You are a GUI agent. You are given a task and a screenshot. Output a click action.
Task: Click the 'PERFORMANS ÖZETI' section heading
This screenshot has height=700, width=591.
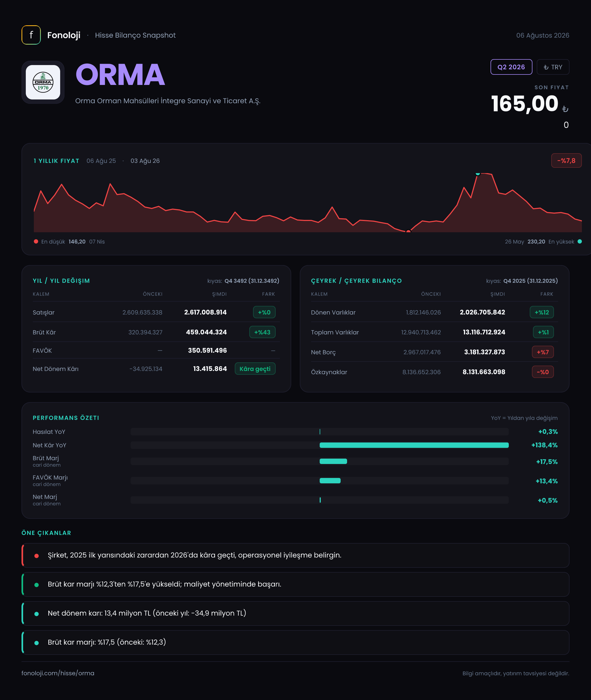(x=66, y=418)
